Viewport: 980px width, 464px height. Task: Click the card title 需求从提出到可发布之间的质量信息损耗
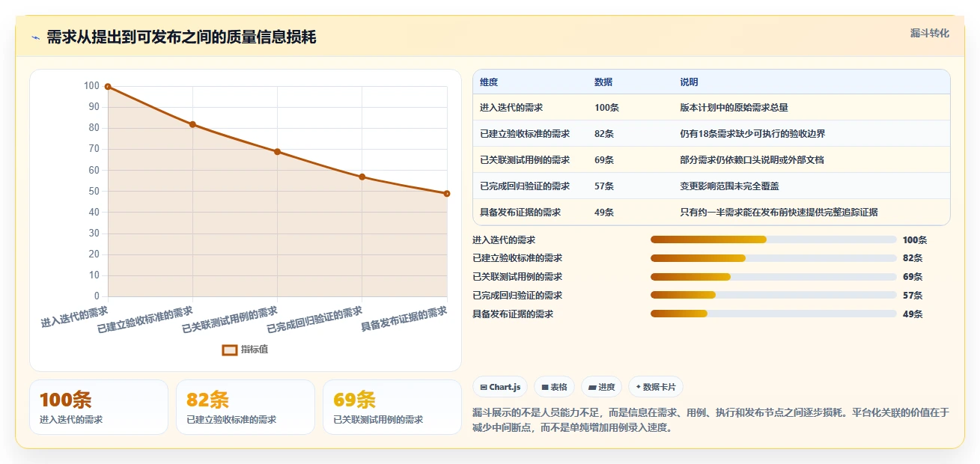click(181, 37)
